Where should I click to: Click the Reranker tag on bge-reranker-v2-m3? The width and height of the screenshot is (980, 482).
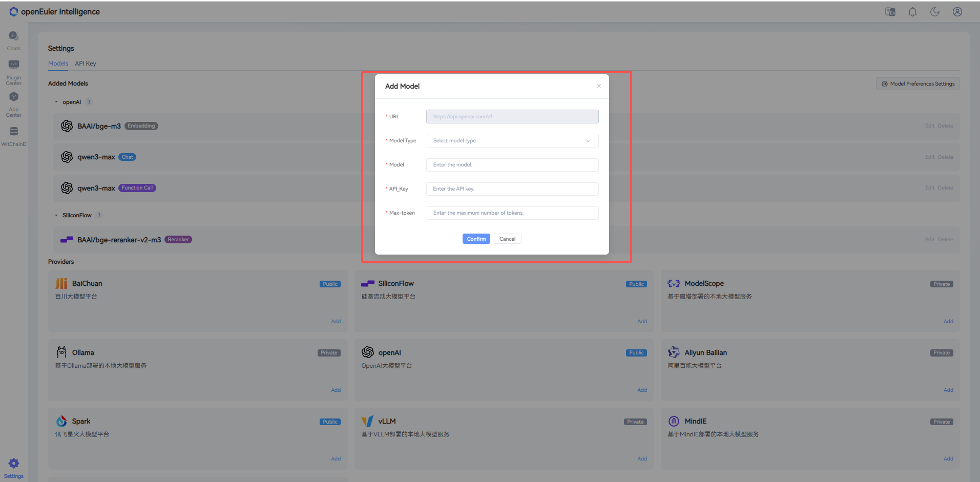point(178,240)
